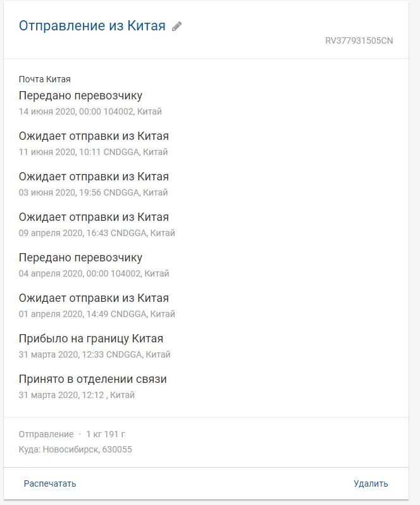Click the "Отправление" label in the footer
The width and height of the screenshot is (420, 505).
46,434
